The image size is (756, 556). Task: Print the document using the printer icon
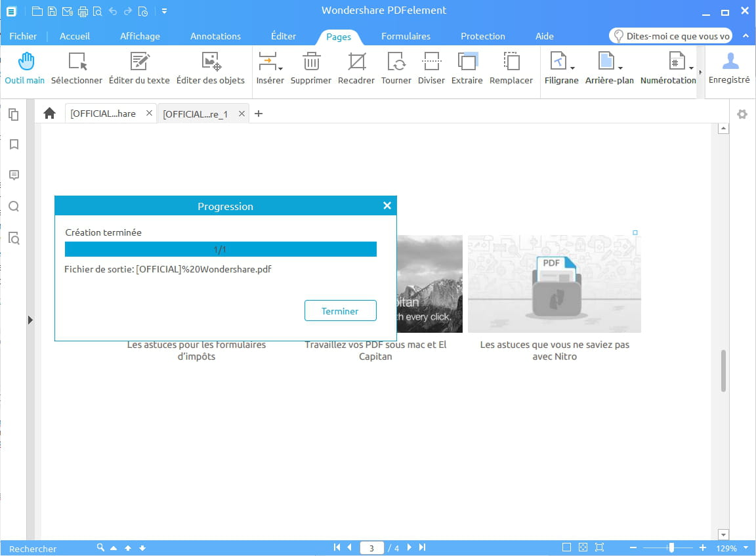tap(83, 11)
